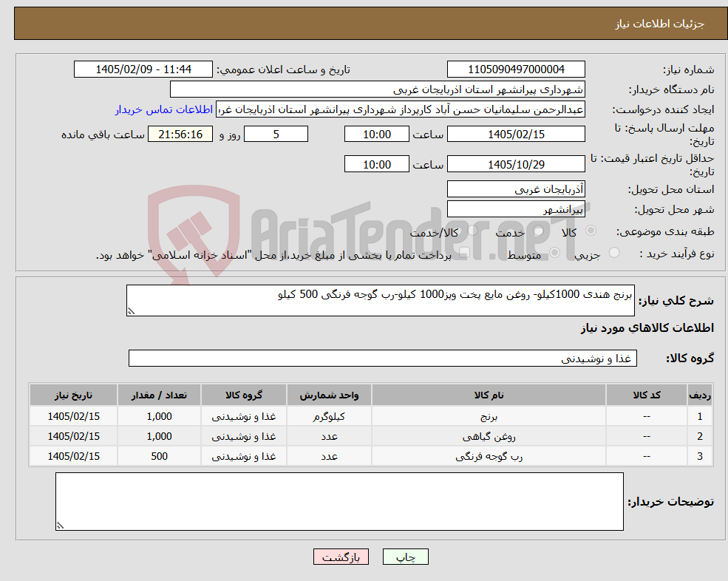The height and width of the screenshot is (581, 728).
Task: Click the response deadline time 10:00 field
Action: [x=376, y=135]
